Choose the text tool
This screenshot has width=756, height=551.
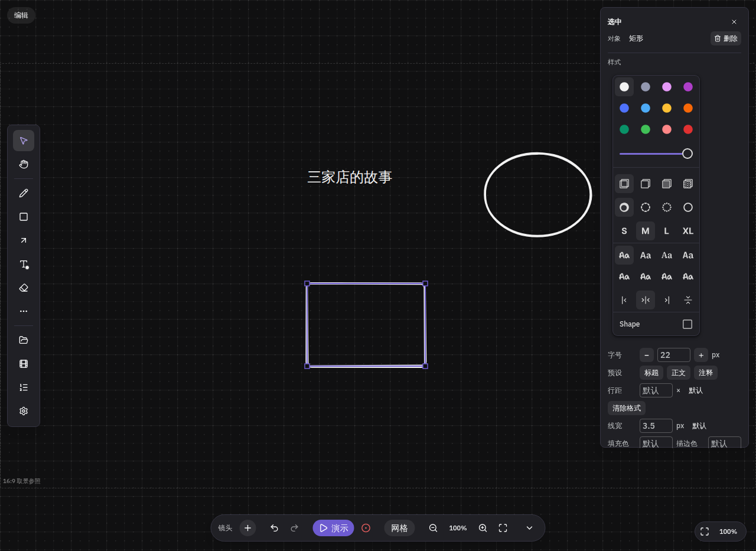pyautogui.click(x=24, y=264)
